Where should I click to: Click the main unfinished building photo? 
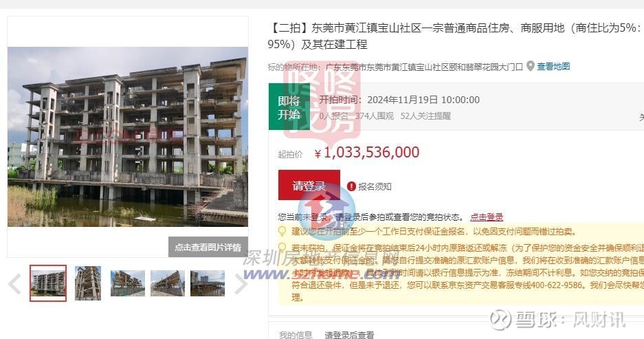point(128,137)
